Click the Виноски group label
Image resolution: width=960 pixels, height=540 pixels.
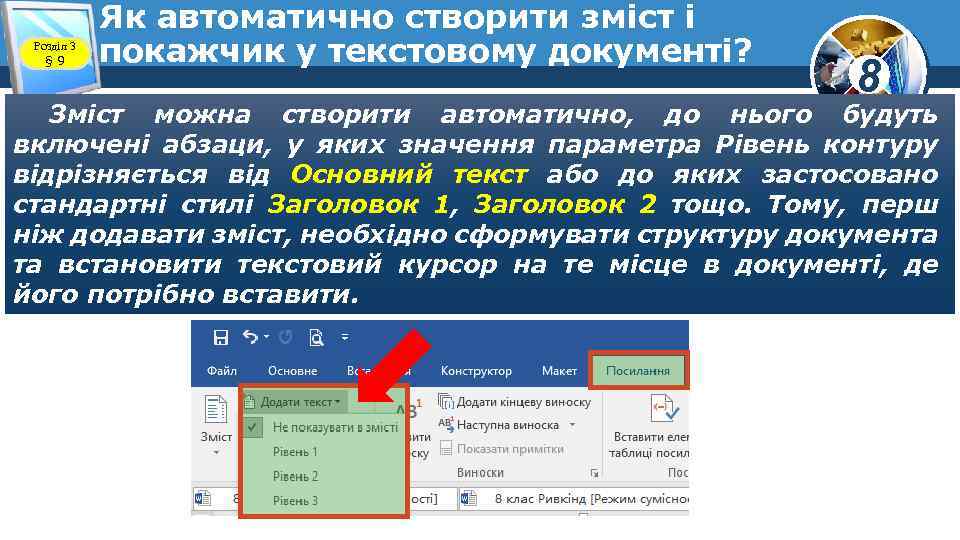coord(480,473)
